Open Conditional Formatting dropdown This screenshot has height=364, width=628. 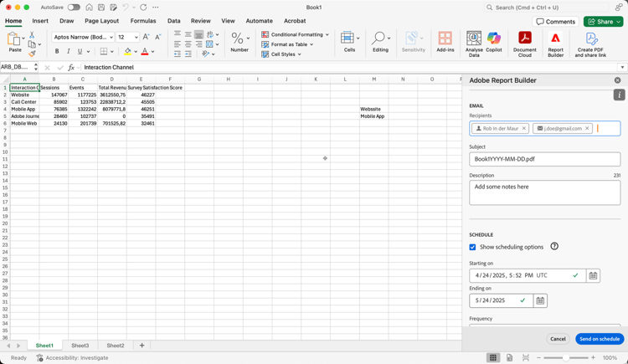click(295, 34)
